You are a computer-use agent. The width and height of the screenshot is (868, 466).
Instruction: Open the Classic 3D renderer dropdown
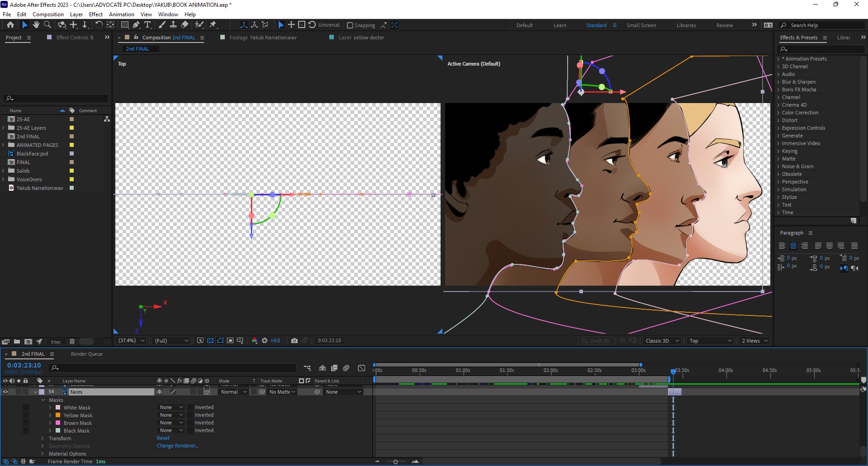661,340
